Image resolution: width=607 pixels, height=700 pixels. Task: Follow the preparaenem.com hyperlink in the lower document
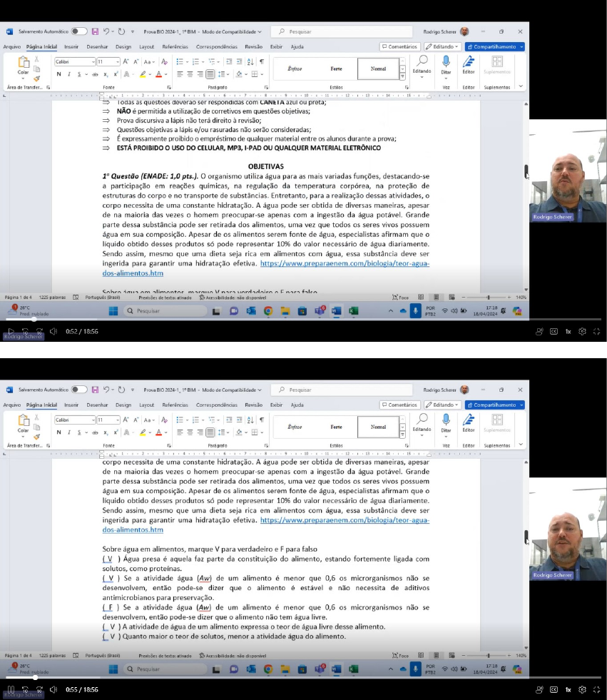[345, 521]
